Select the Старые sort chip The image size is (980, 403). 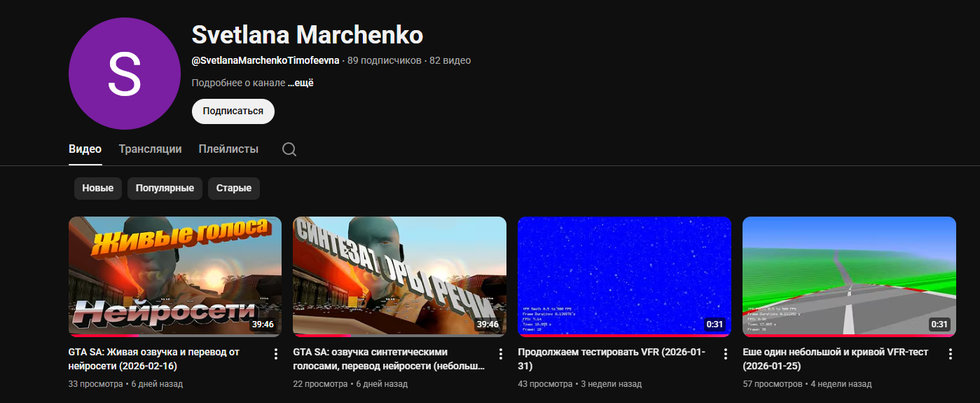tap(234, 189)
